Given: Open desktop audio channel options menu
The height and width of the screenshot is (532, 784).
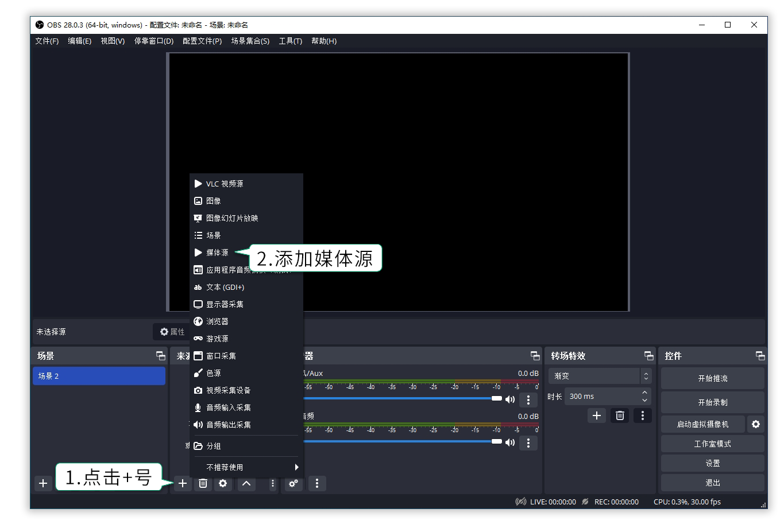Looking at the screenshot, I should tap(528, 442).
